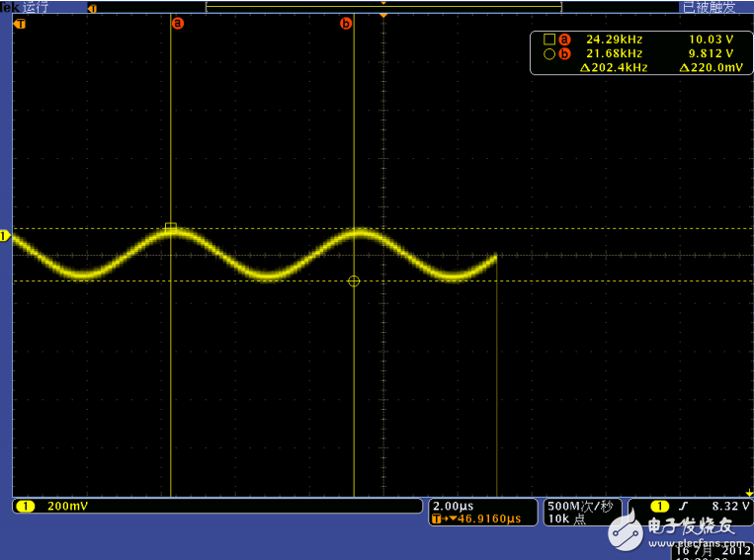Viewport: 754px width, 560px height.
Task: Click the record view bar at the top
Action: tap(383, 6)
